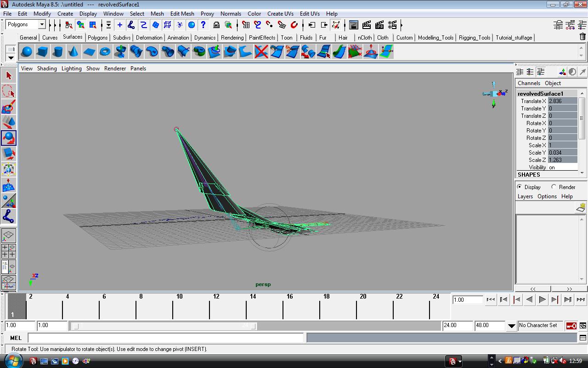Toggle the Visibility on value
Image resolution: width=588 pixels, height=368 pixels.
point(563,167)
